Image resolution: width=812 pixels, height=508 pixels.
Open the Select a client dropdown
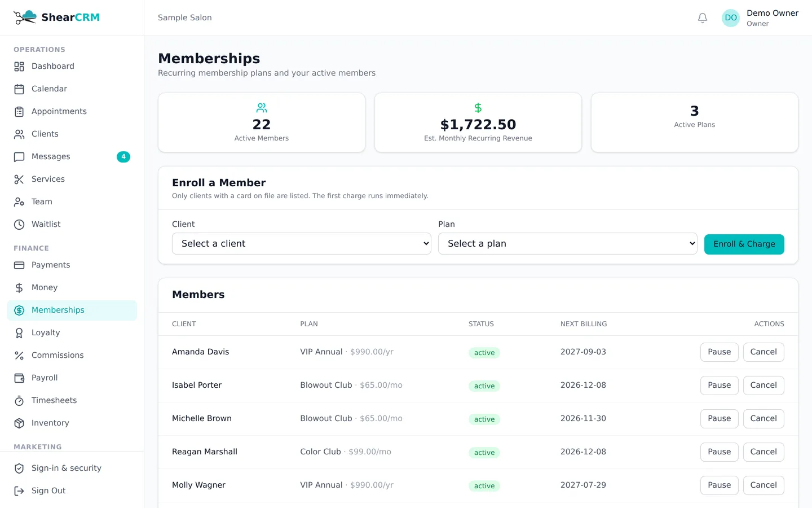point(302,244)
